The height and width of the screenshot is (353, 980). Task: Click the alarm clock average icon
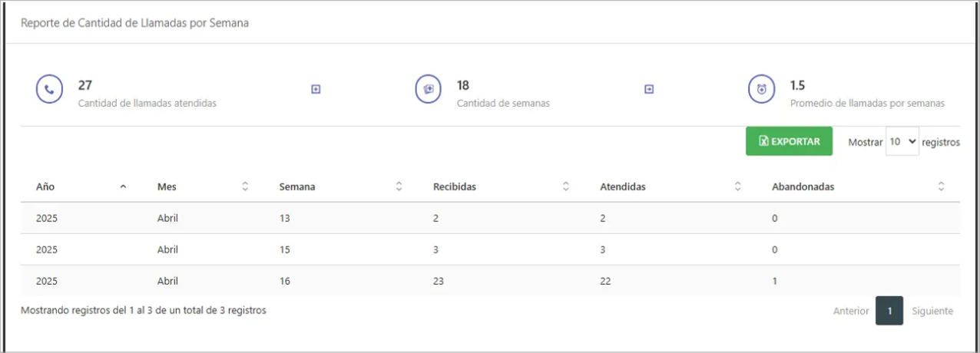(x=761, y=90)
